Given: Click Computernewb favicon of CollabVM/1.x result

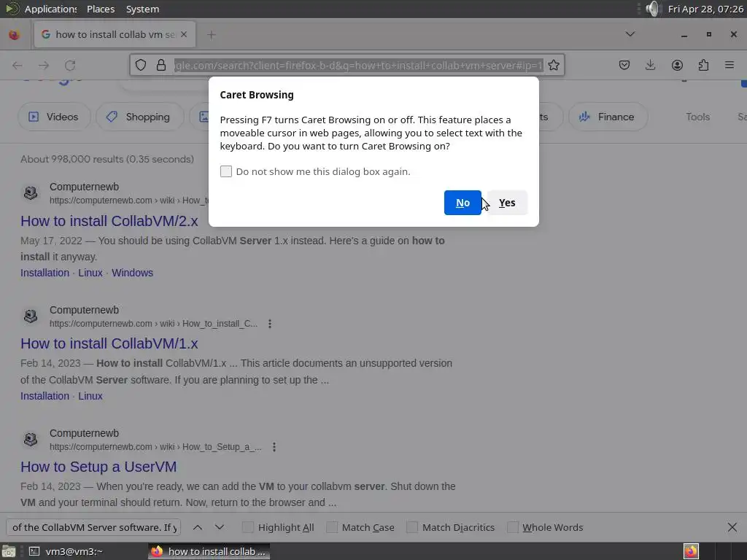Looking at the screenshot, I should [x=31, y=316].
